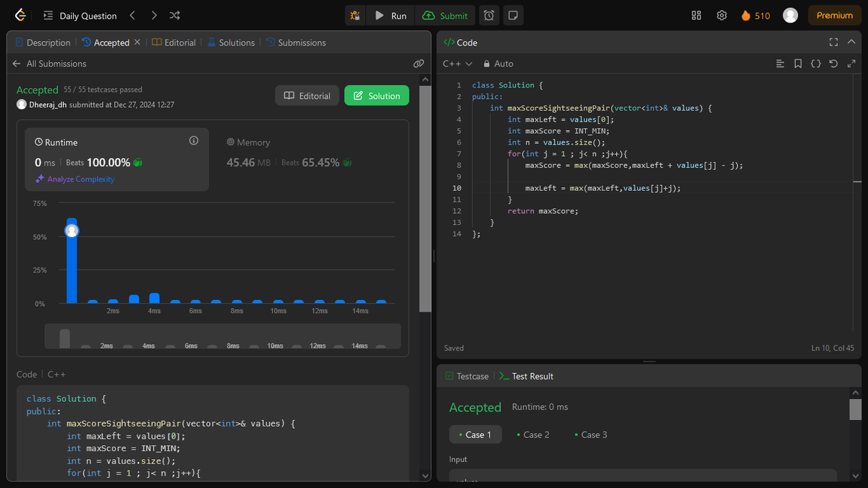Click the test result panel scrollbar
Screen dimensions: 868x488
tap(855, 408)
